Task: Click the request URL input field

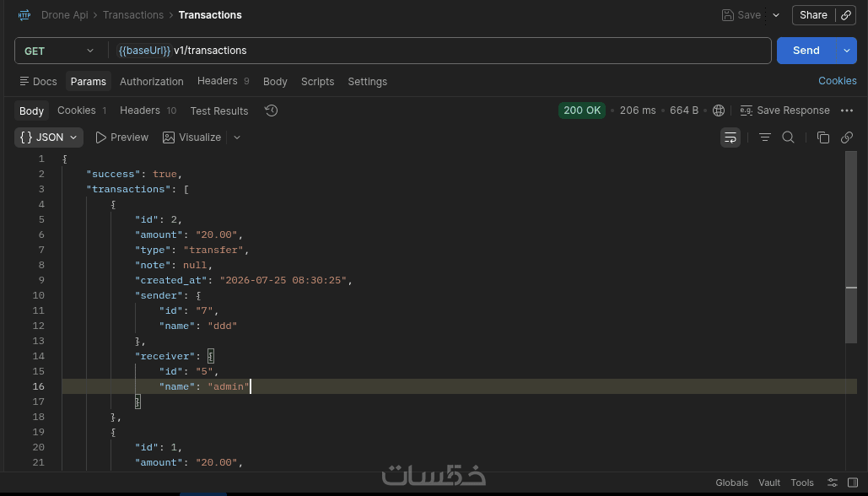Action: (440, 51)
